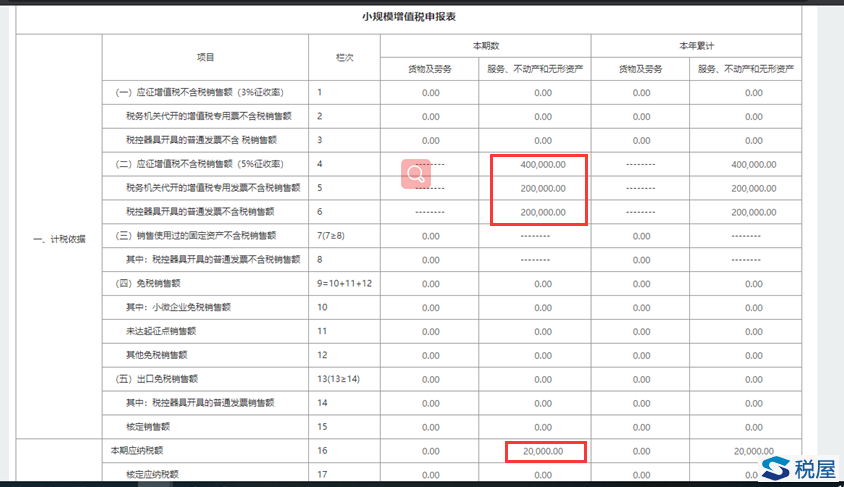Click the 20,000.00 本期应纳税额 field in 本期数
844x487 pixels.
tap(543, 452)
